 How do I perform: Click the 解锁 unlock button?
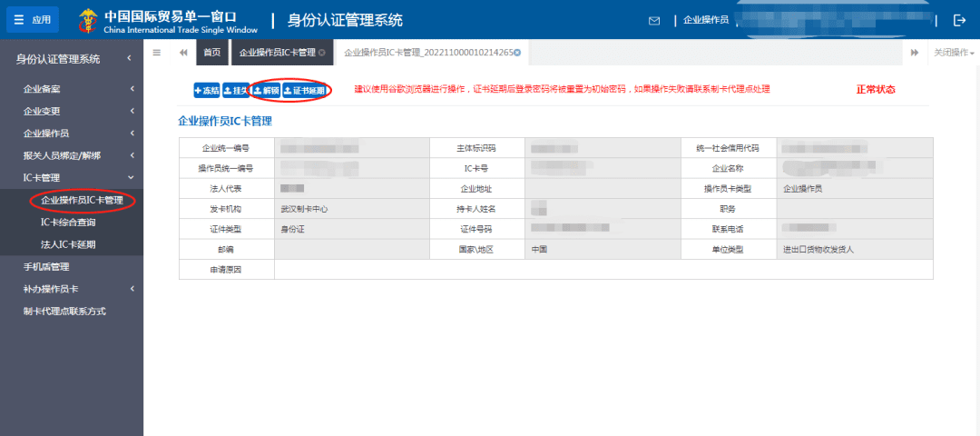tap(266, 90)
